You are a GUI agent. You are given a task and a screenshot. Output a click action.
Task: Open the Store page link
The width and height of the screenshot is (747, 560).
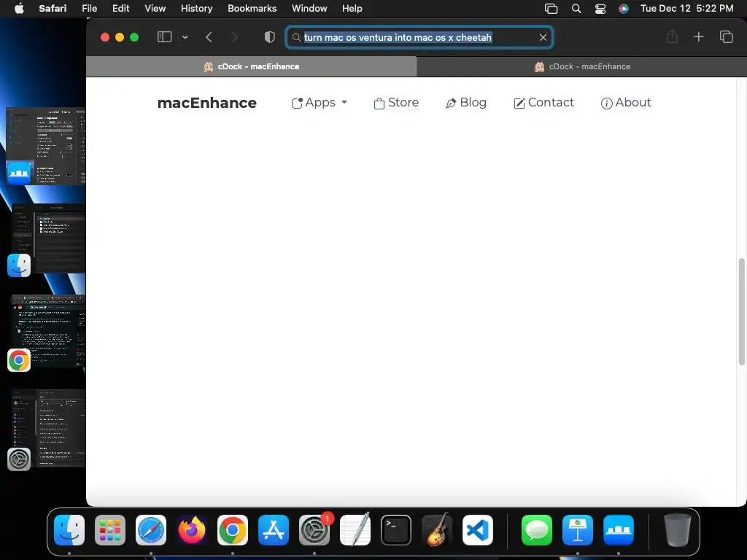coord(396,103)
